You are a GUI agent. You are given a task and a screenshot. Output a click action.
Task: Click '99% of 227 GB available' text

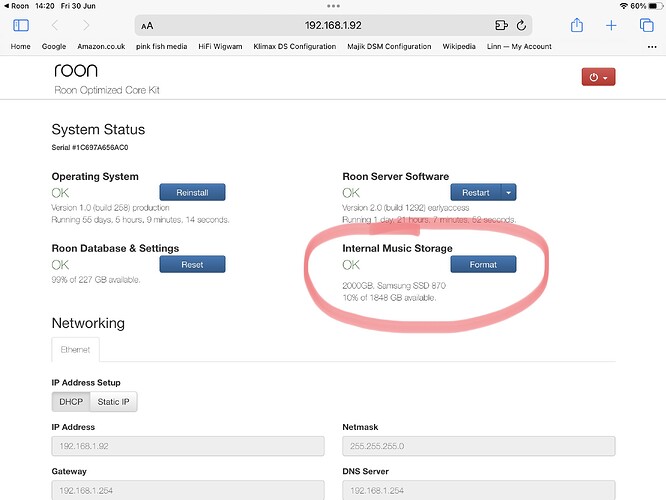pyautogui.click(x=96, y=280)
